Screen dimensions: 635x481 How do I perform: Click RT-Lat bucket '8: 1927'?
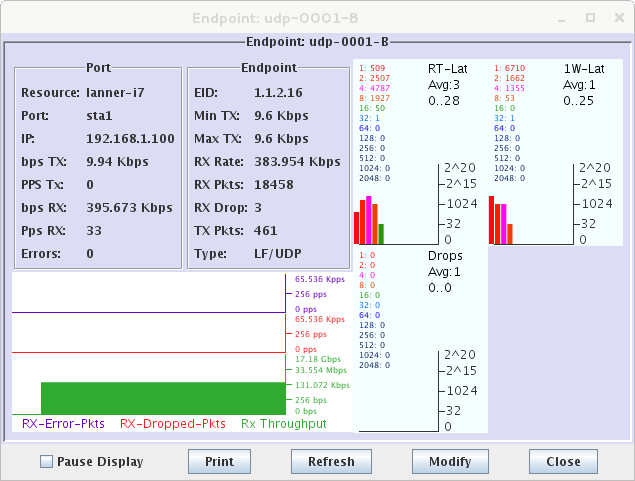coord(374,98)
